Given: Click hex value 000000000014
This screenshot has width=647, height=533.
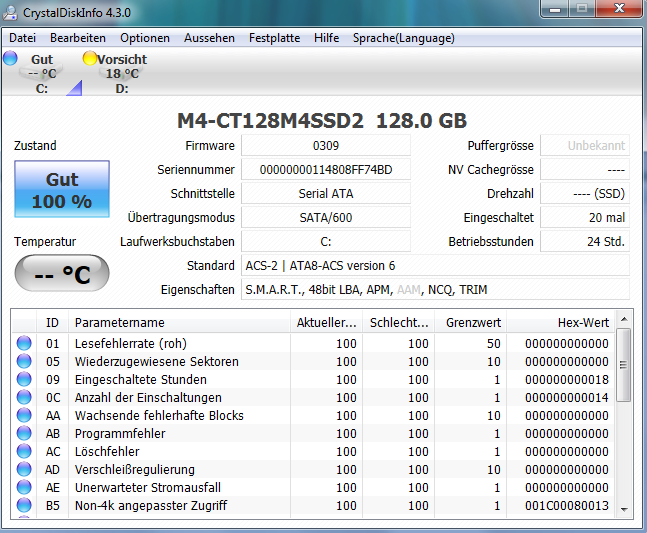Looking at the screenshot, I should (x=567, y=397).
